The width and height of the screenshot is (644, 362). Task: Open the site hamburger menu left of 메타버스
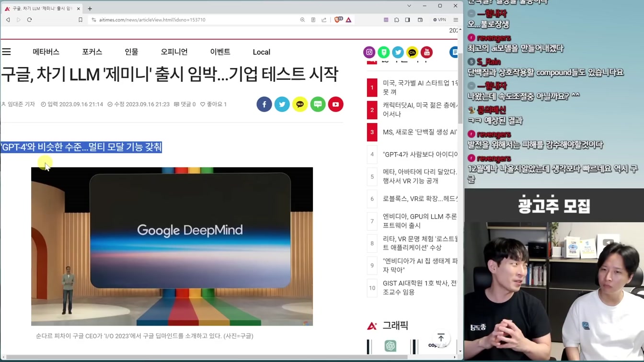[6, 52]
